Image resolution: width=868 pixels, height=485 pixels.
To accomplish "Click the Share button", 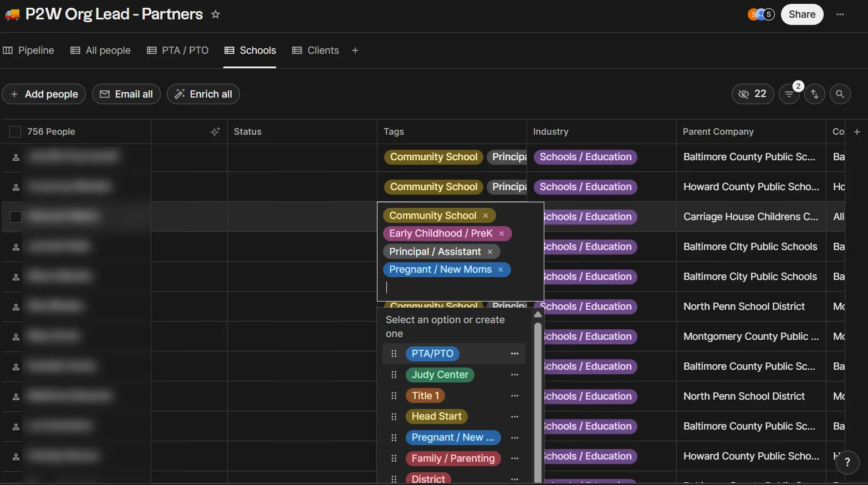I will (802, 14).
